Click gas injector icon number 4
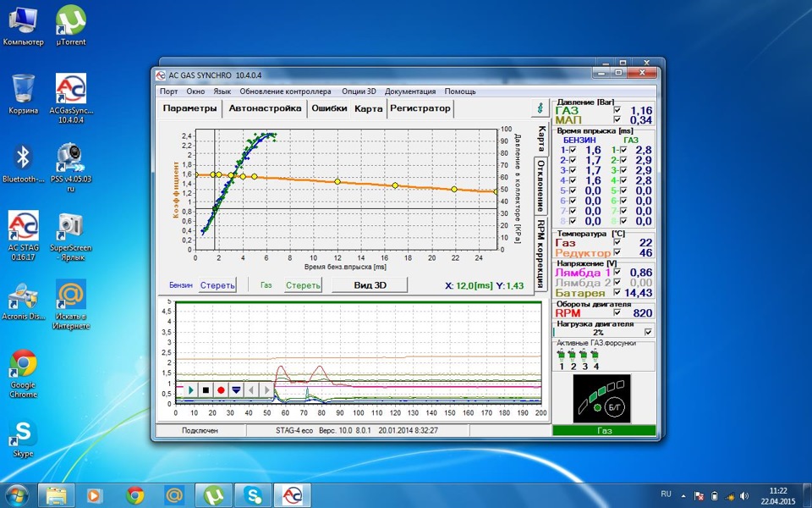This screenshot has width=812, height=508. pos(595,356)
